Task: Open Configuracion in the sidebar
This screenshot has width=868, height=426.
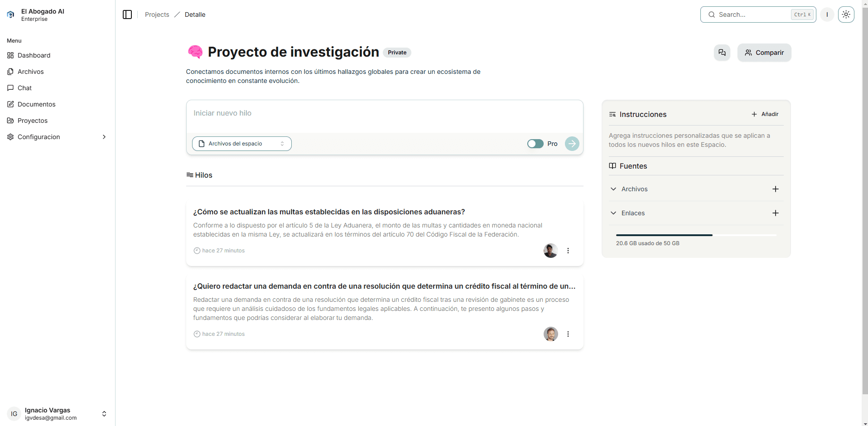Action: coord(39,137)
